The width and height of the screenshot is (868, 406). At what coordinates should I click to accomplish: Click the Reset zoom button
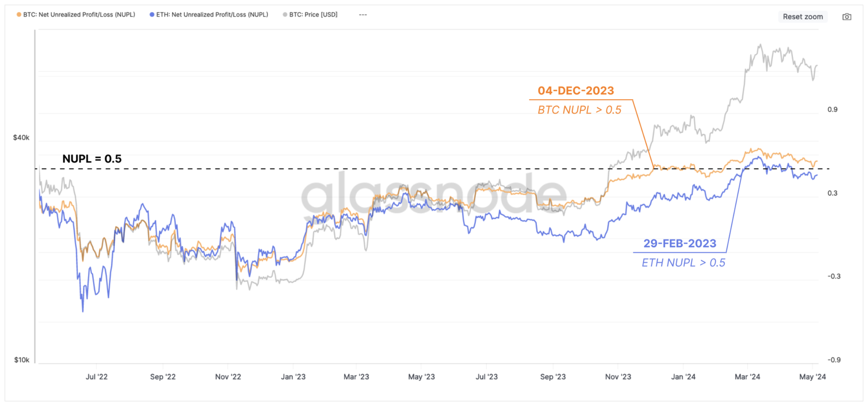click(x=803, y=17)
